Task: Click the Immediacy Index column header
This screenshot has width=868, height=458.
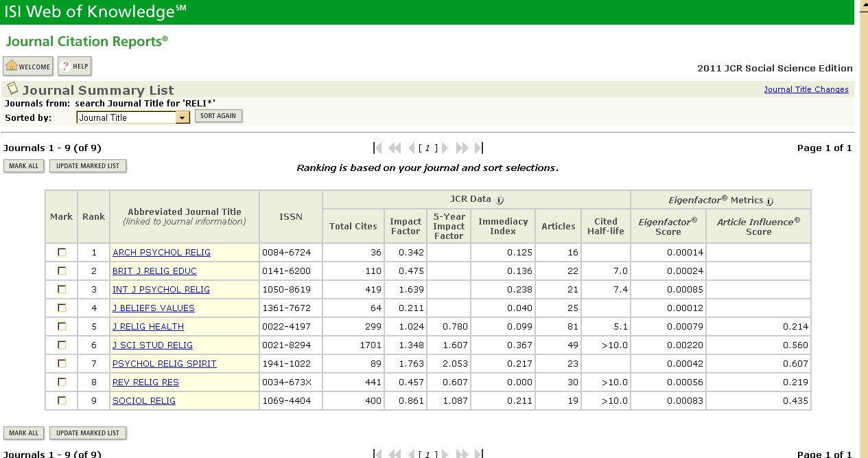Action: 503,227
